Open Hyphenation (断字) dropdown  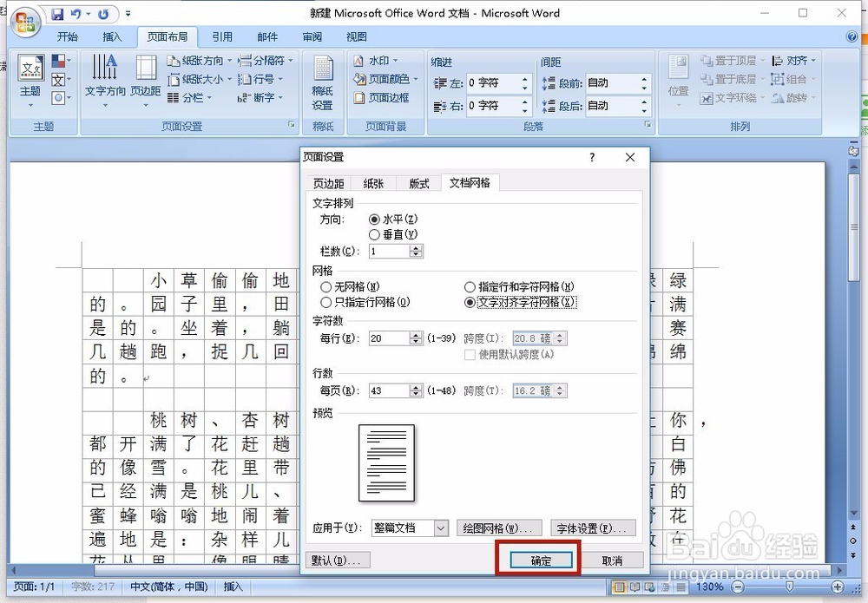pyautogui.click(x=260, y=98)
